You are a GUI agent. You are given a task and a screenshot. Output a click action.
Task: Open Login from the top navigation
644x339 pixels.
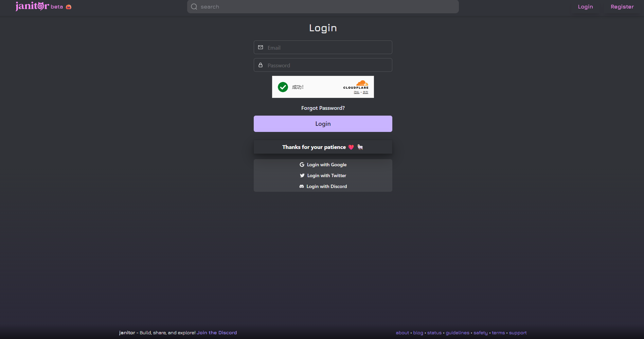click(585, 7)
